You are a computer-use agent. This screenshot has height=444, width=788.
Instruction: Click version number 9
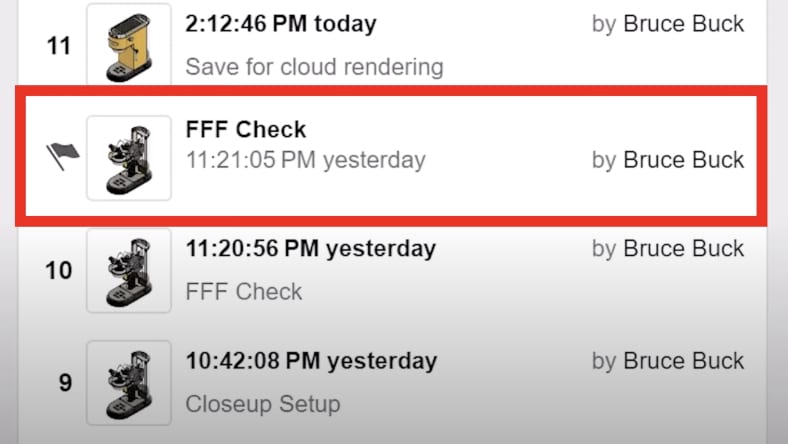click(x=65, y=382)
